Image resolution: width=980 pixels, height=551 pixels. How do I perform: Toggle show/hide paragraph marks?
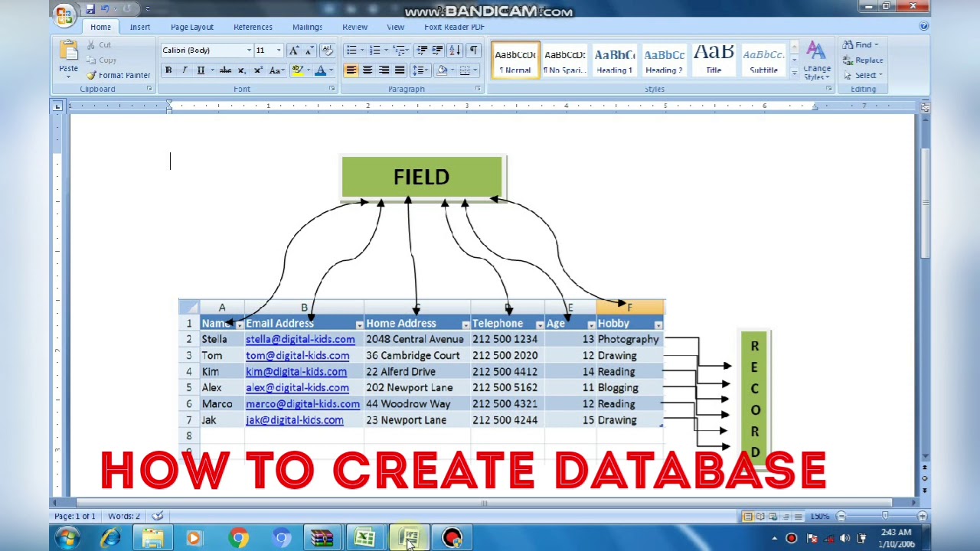(x=473, y=51)
